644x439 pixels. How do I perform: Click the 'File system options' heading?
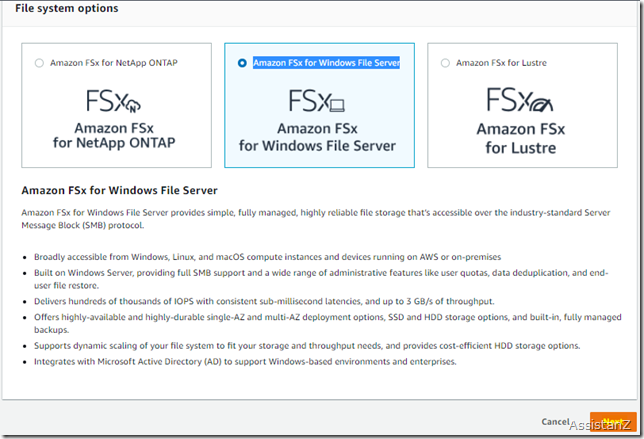pyautogui.click(x=67, y=8)
